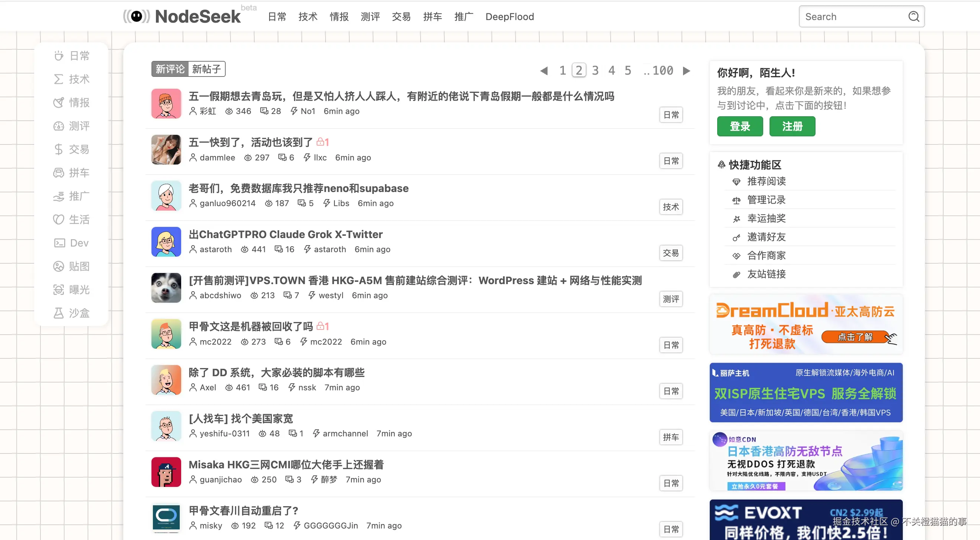Click avatar of user 彩虹
Viewport: 980px width, 540px height.
pos(166,104)
